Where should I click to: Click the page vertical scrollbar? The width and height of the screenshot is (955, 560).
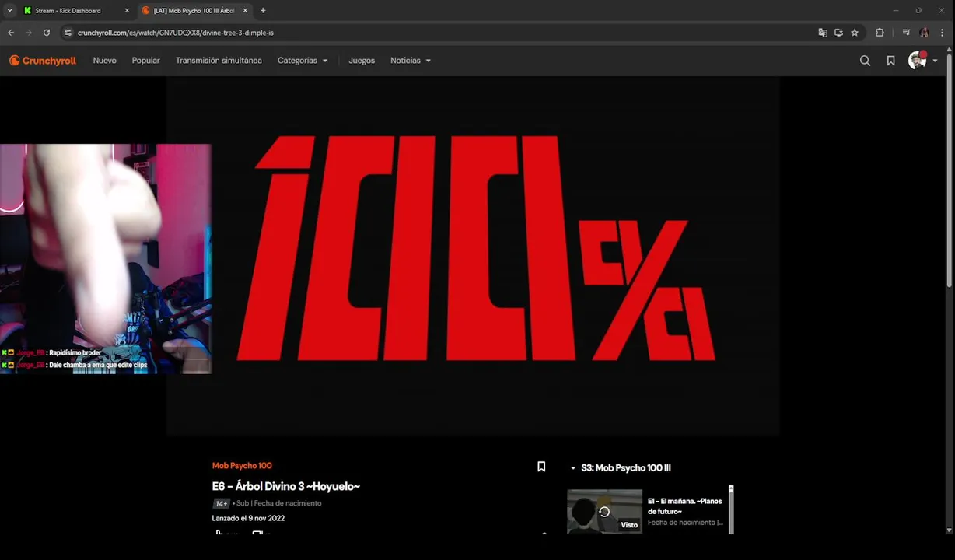[950, 171]
